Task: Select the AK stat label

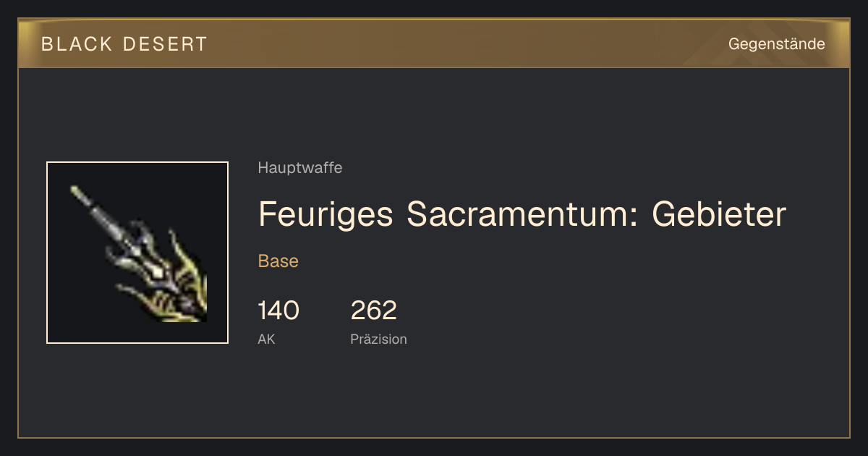Action: (266, 339)
